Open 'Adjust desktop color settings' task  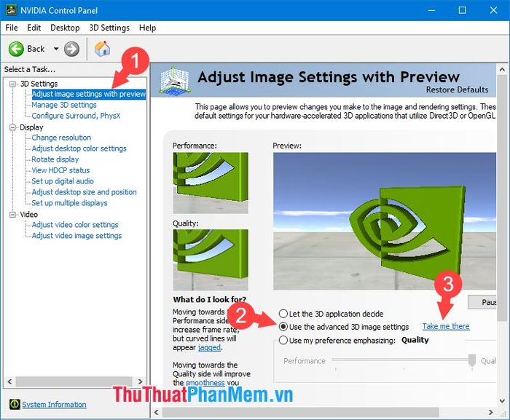click(79, 148)
